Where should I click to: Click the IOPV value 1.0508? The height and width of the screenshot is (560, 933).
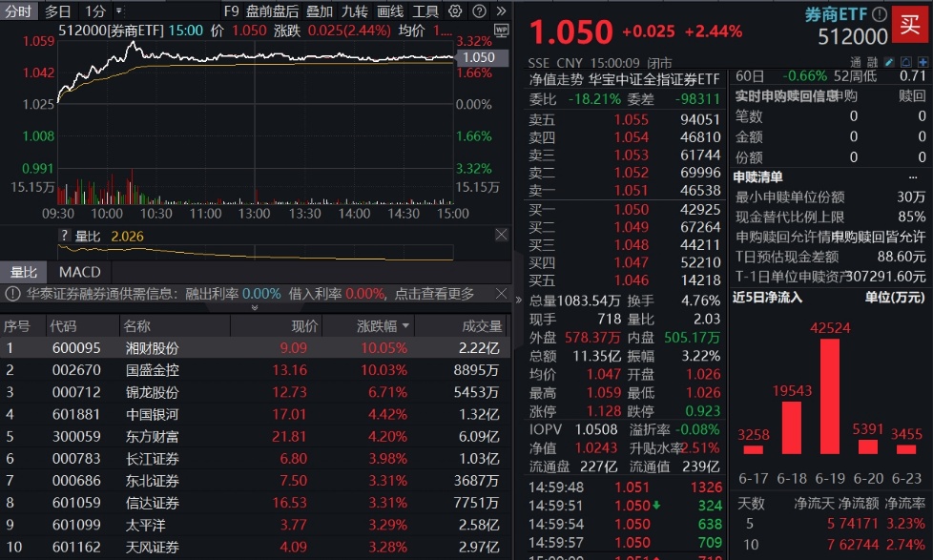click(596, 429)
